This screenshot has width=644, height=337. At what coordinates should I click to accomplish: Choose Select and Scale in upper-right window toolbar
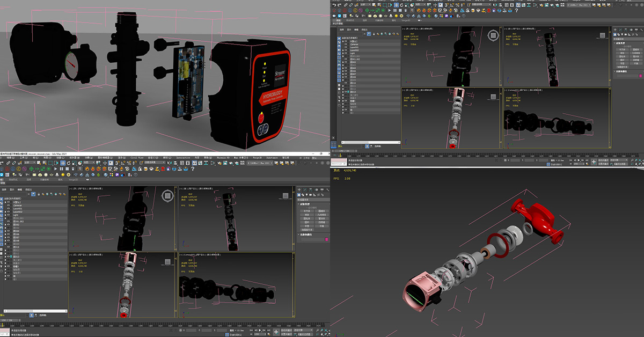pyautogui.click(x=407, y=5)
